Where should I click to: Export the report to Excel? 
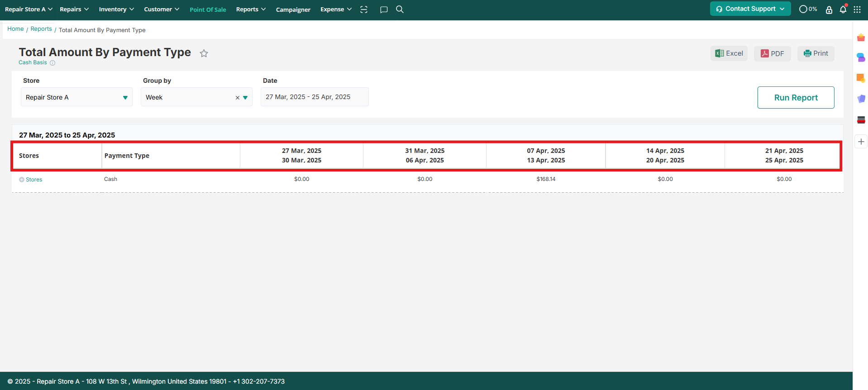[x=729, y=53]
